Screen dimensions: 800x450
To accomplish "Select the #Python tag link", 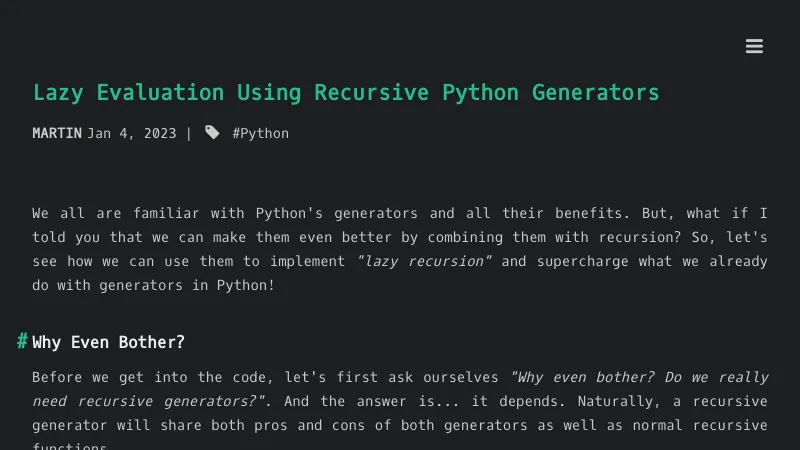I will click(x=260, y=133).
